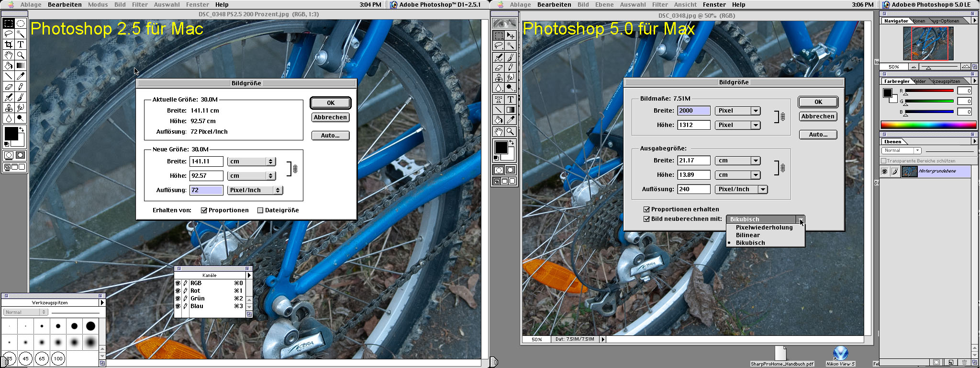Hide the Blau channel eye
Viewport: 980px width, 368px height.
pos(178,306)
